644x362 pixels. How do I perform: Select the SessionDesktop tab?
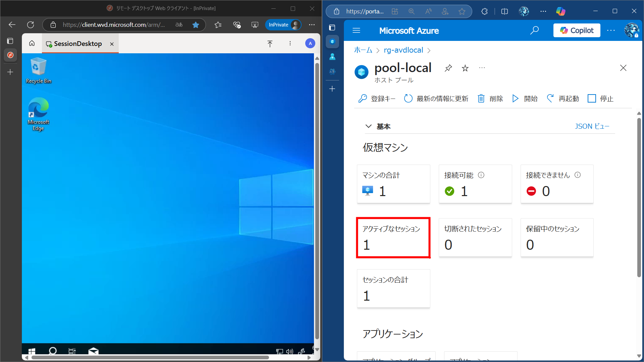78,44
